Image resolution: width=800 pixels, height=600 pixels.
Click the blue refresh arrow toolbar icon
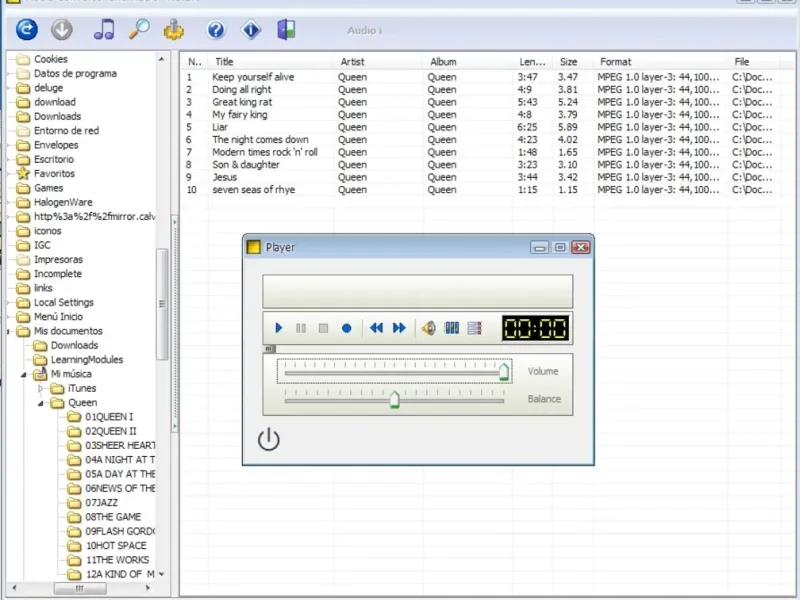tap(27, 30)
